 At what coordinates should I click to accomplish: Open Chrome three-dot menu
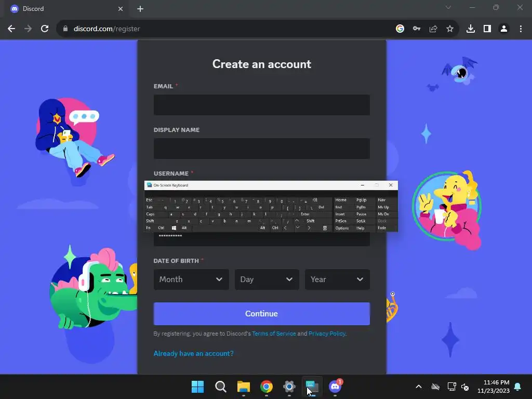click(521, 29)
